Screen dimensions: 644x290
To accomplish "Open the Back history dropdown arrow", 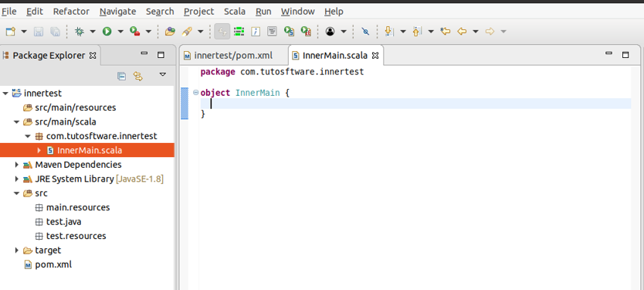I will click(x=476, y=31).
